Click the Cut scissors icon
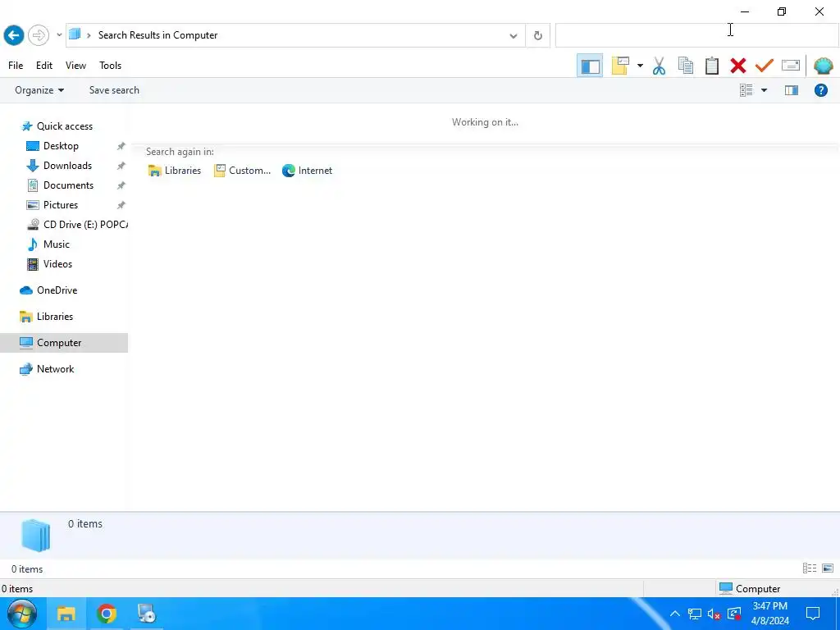Viewport: 840px width, 630px height. point(659,66)
